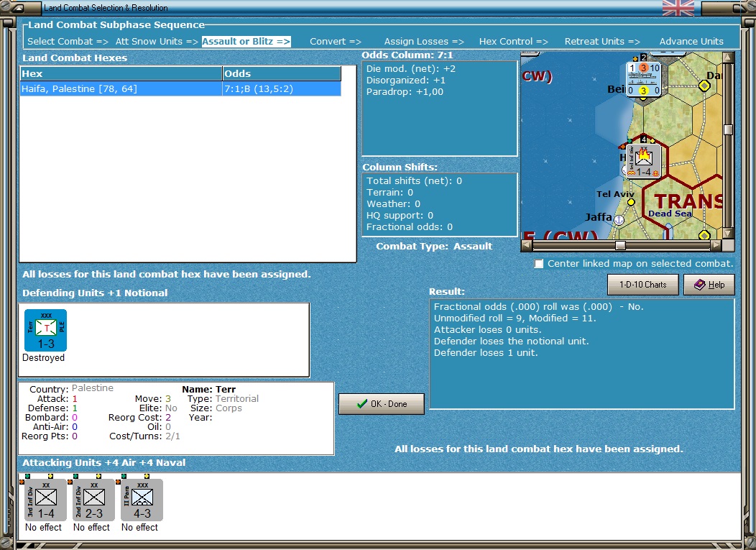Open the 1-D-10 Charts

pyautogui.click(x=642, y=285)
